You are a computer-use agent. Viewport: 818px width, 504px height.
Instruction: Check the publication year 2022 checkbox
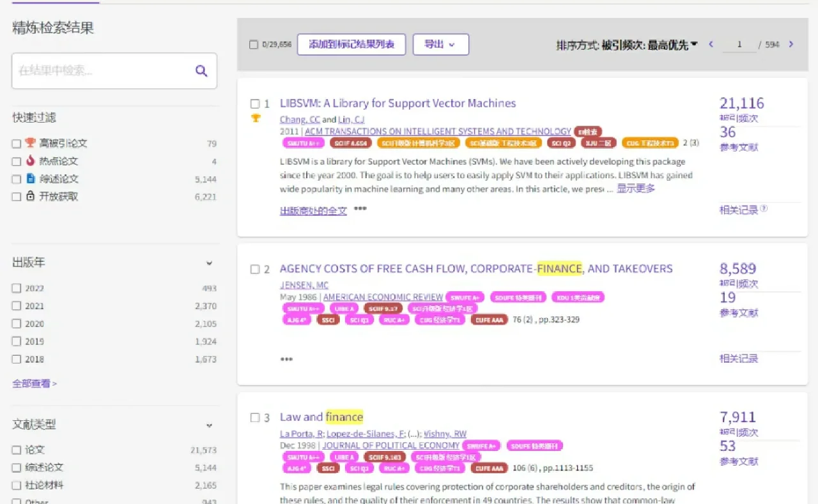(x=17, y=288)
